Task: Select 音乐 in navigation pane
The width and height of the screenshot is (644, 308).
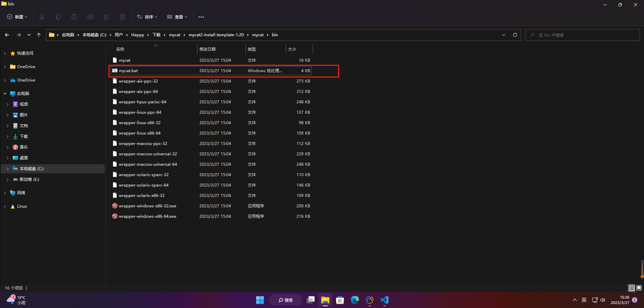Action: (x=24, y=147)
